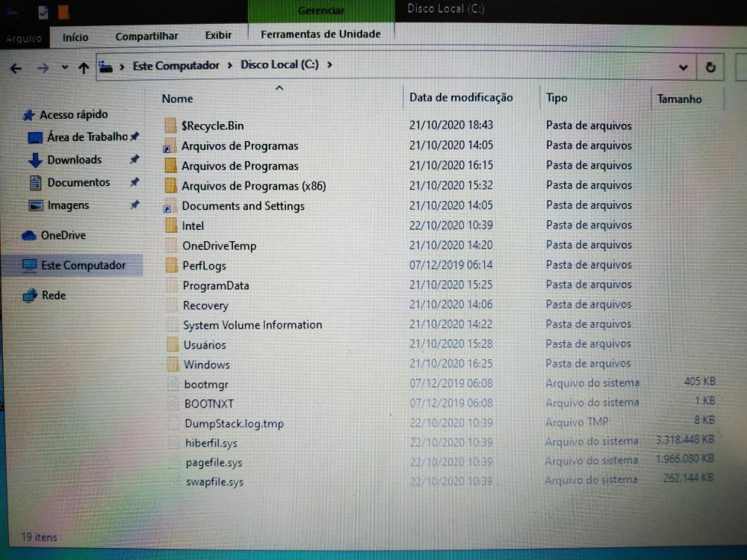Sort by Data de modificação column
The width and height of the screenshot is (747, 560).
(x=461, y=98)
